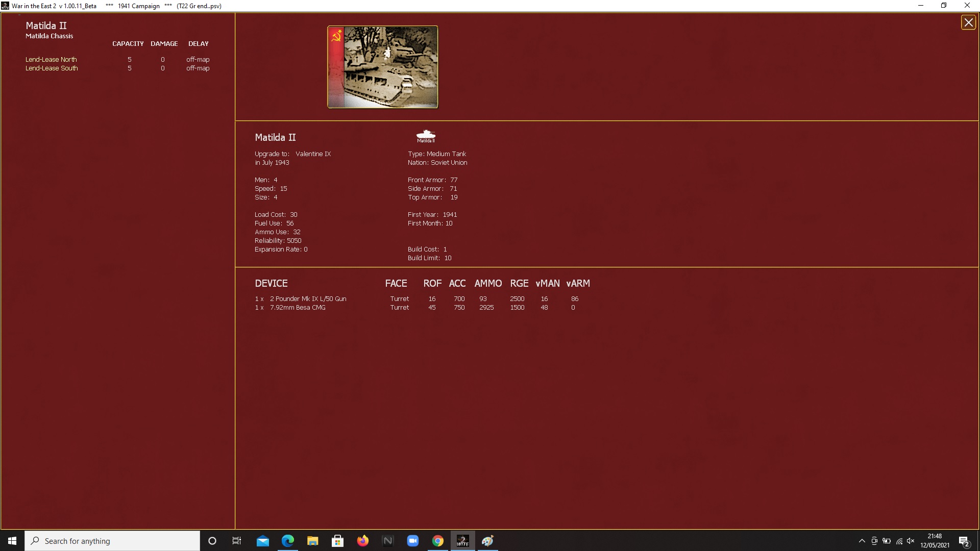Expand the hidden system tray icons
Image resolution: width=980 pixels, height=551 pixels.
tap(862, 541)
